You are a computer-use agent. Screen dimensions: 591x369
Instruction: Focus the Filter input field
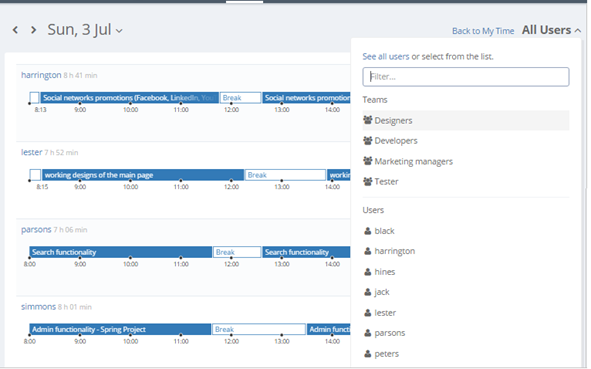point(465,77)
